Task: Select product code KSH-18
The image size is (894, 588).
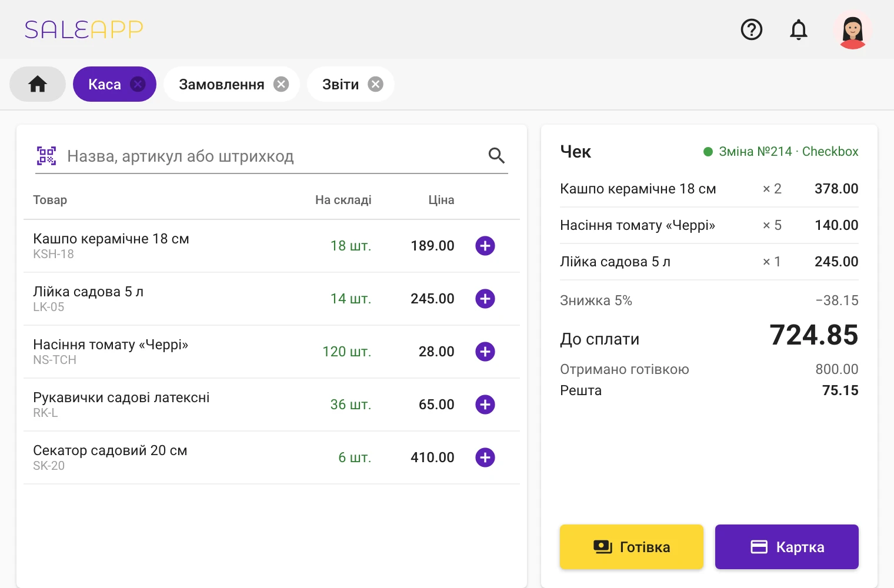Action: (54, 254)
